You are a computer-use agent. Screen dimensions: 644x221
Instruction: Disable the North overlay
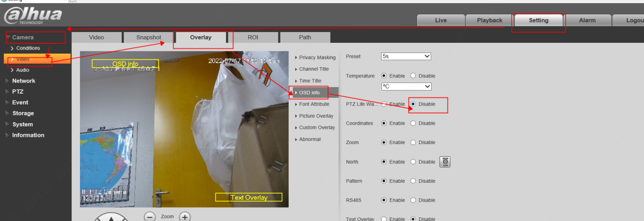pos(413,162)
